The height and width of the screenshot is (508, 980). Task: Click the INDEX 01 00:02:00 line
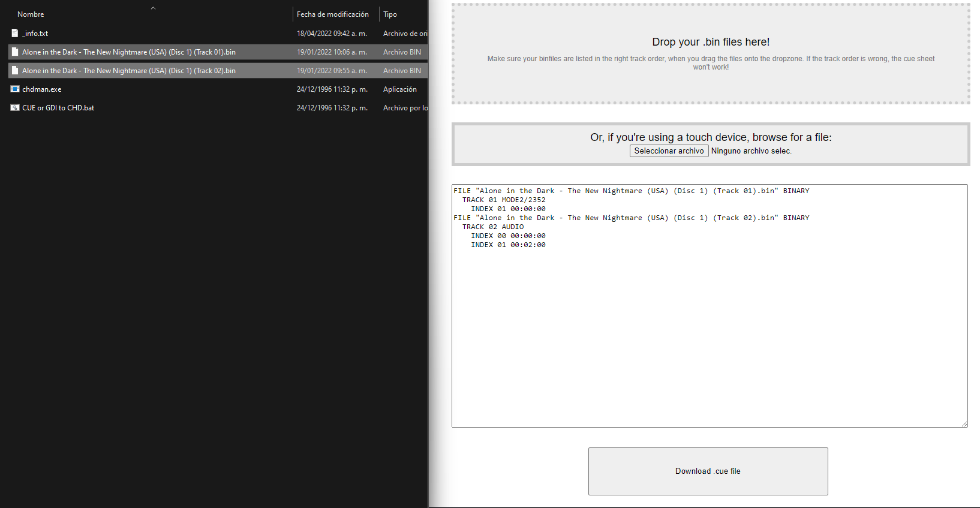508,245
